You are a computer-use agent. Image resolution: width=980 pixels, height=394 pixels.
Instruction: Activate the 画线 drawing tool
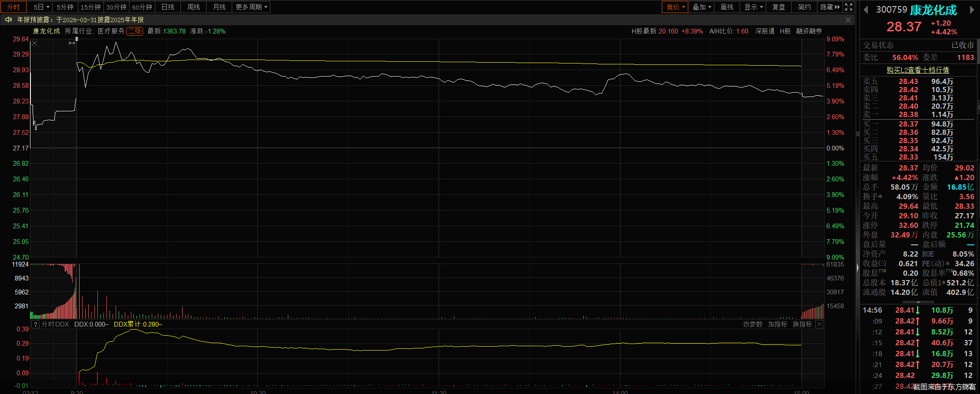(727, 7)
